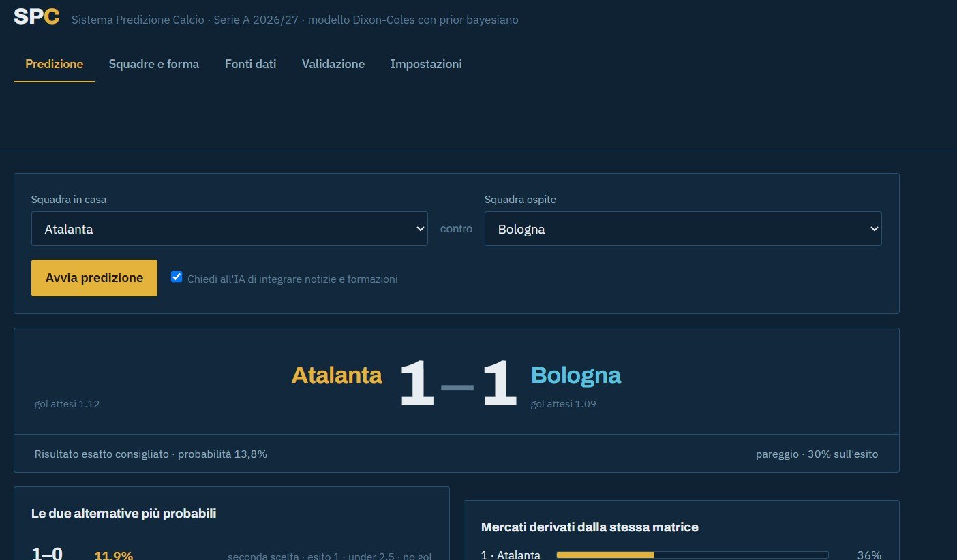This screenshot has width=957, height=560.
Task: Toggle the IA notizie e formazioni checkbox
Action: pyautogui.click(x=177, y=277)
